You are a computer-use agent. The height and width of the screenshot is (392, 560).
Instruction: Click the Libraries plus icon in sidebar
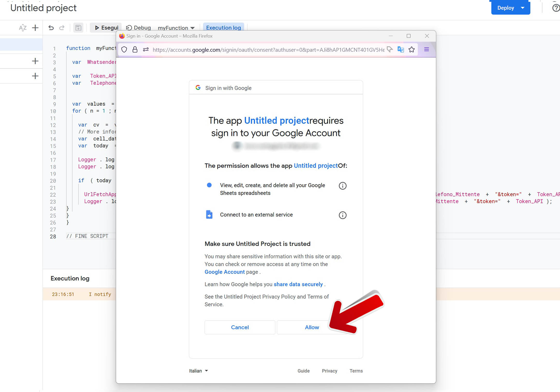[35, 61]
